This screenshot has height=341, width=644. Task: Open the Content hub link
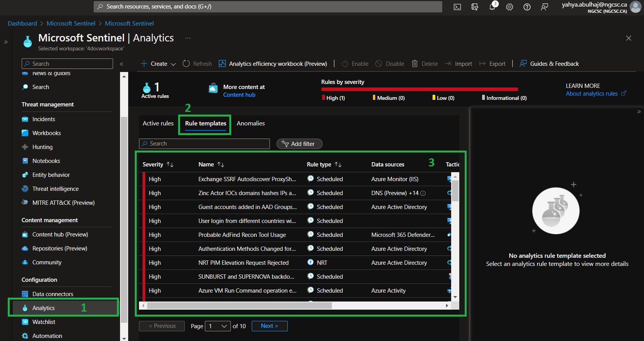[239, 95]
